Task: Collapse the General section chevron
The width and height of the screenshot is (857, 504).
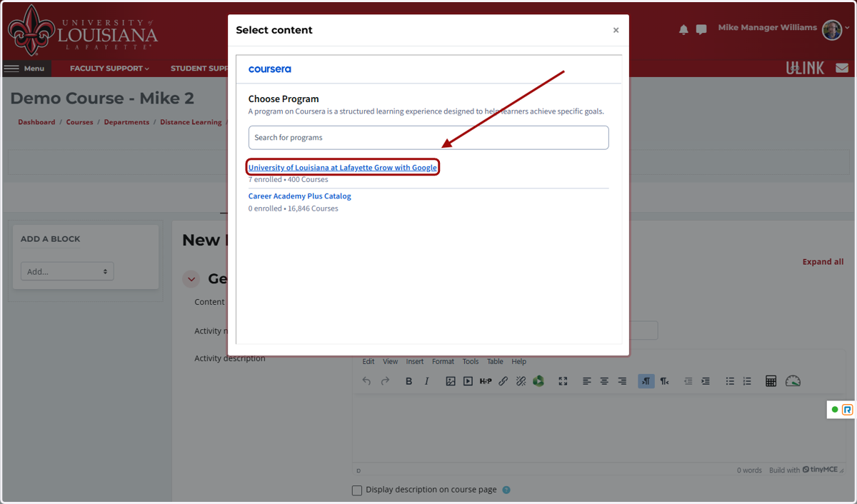Action: 191,279
